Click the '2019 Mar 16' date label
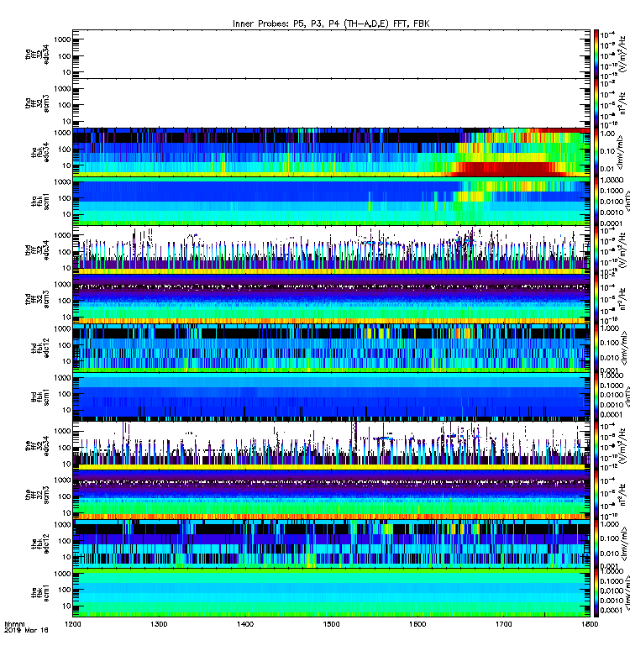Image resolution: width=630 pixels, height=672 pixels. (x=26, y=630)
